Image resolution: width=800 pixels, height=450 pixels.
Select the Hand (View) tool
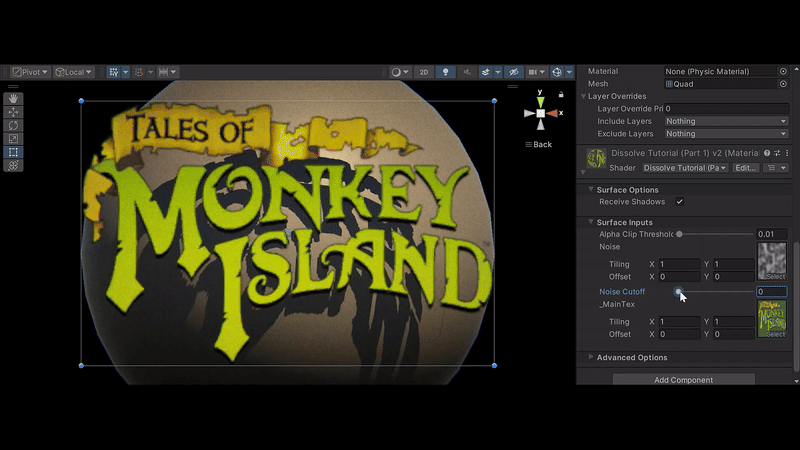pos(13,98)
